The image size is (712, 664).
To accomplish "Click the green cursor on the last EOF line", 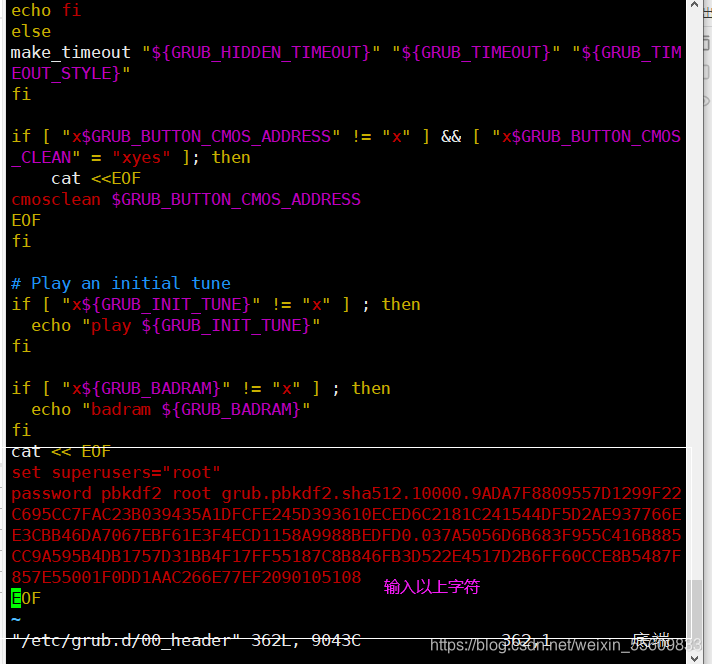I will [x=16, y=598].
